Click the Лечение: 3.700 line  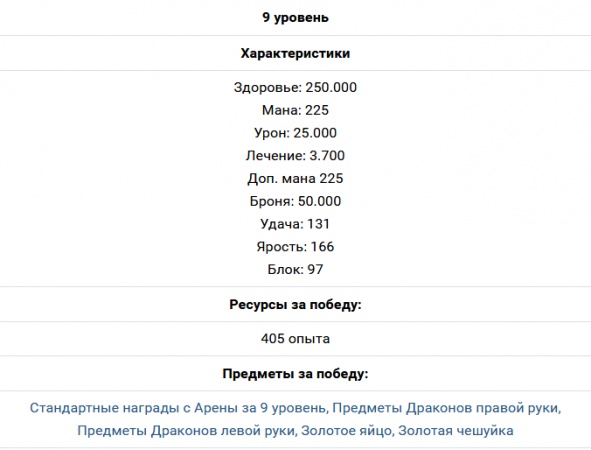coord(296,156)
